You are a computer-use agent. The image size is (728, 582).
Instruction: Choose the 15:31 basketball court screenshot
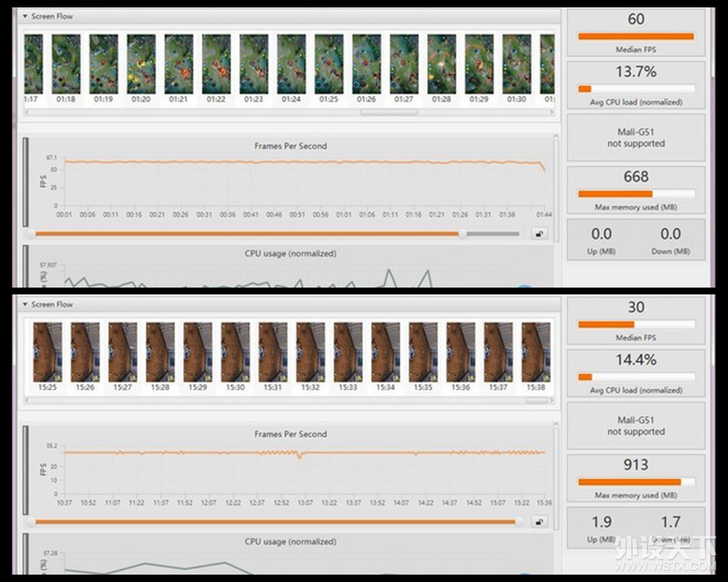(x=273, y=352)
